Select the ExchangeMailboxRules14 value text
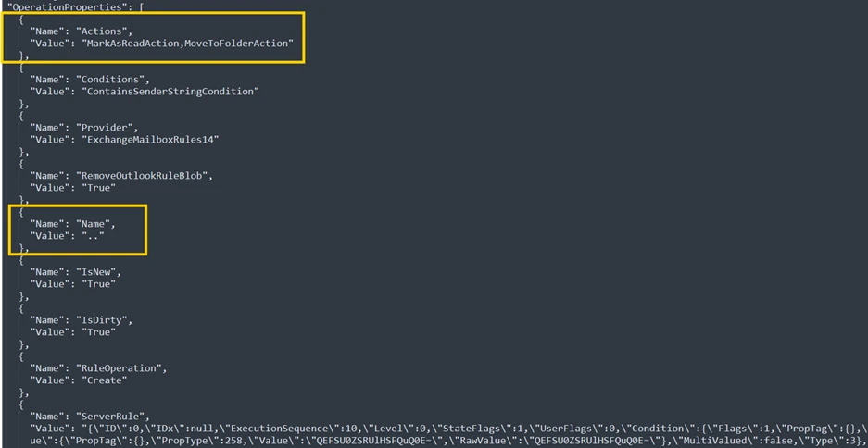 tap(151, 139)
